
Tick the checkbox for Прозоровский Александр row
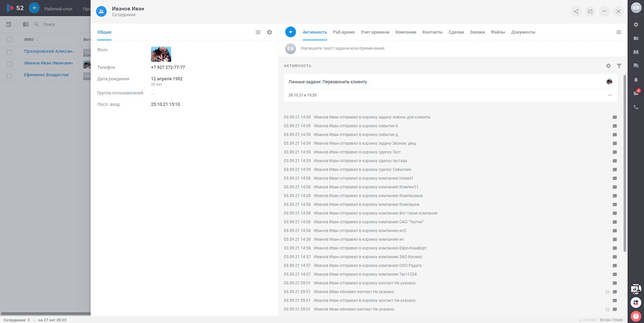9,51
